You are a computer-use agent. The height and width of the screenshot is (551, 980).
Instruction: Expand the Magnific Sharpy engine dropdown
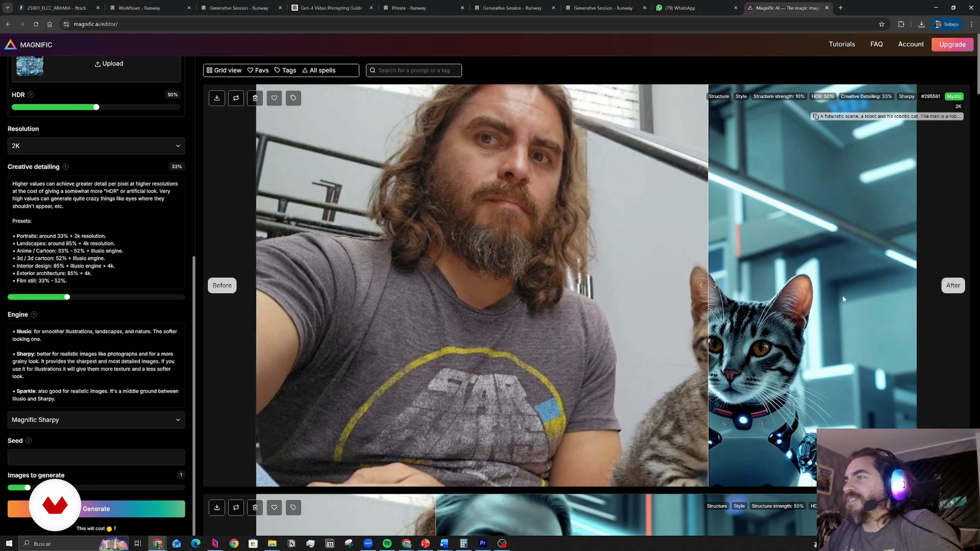(96, 420)
